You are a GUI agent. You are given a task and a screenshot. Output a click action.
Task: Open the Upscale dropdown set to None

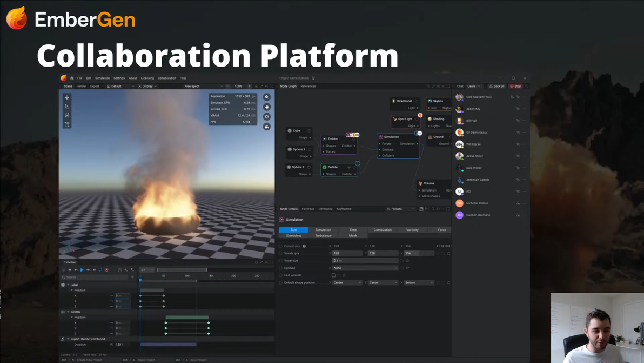tap(365, 268)
